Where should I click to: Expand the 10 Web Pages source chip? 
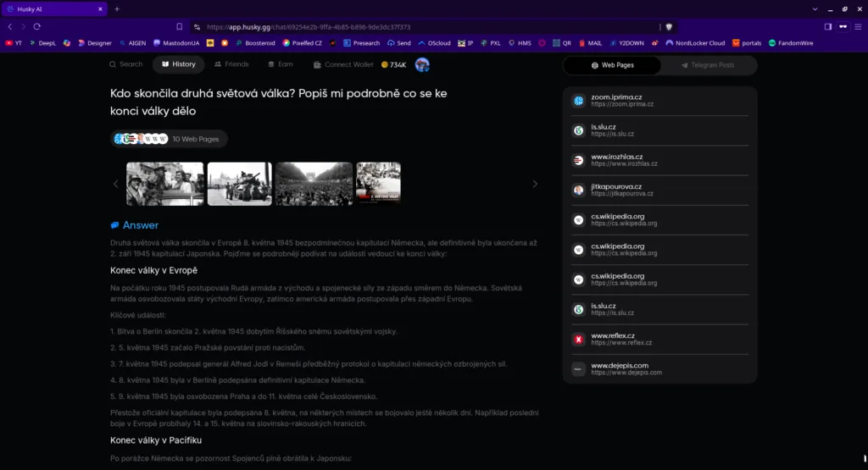pos(169,139)
